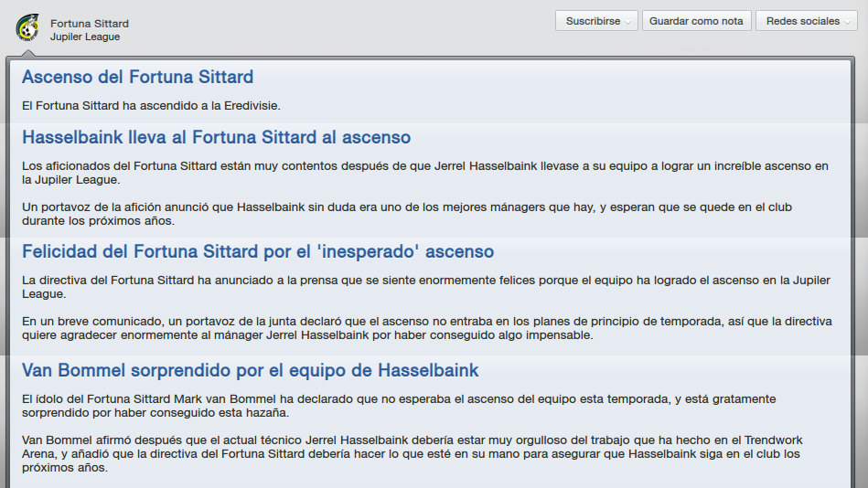Click paragraph starting 'En un breve comunicado'

pos(427,328)
